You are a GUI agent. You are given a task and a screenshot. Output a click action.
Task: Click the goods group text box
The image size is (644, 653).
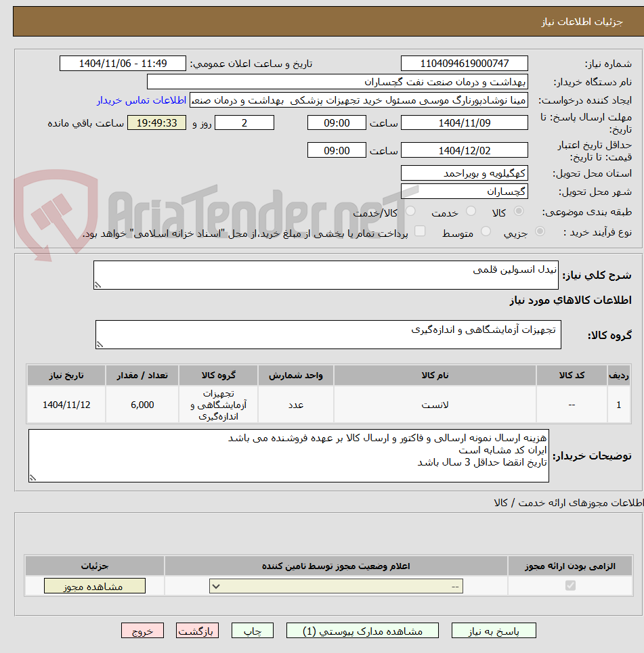tap(328, 334)
